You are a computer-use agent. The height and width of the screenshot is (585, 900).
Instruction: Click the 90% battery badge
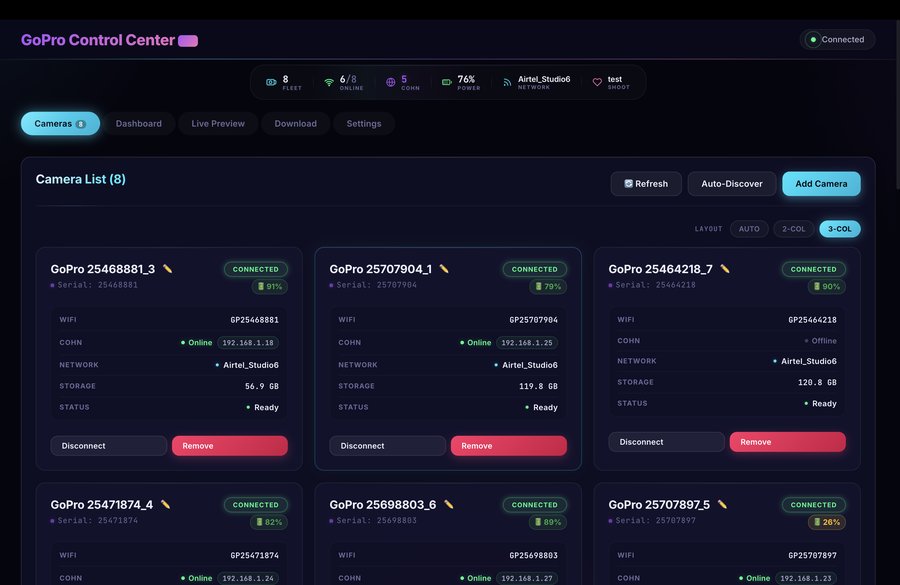(827, 286)
